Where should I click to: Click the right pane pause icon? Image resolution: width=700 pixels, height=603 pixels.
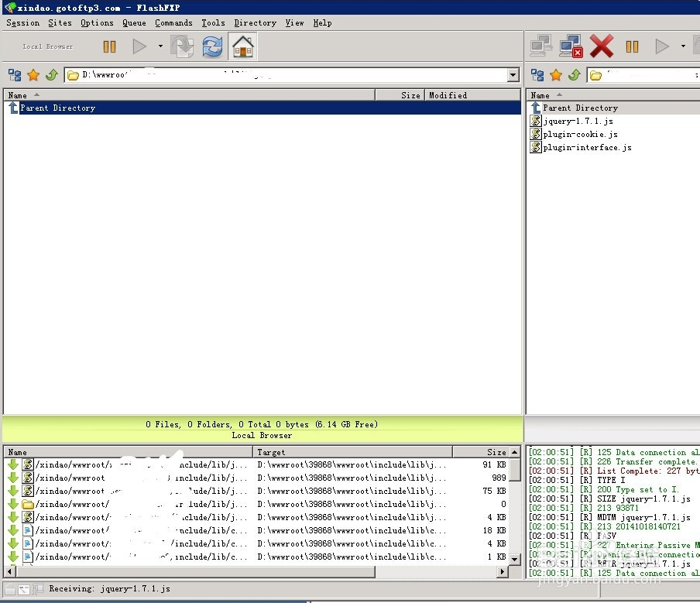[632, 46]
